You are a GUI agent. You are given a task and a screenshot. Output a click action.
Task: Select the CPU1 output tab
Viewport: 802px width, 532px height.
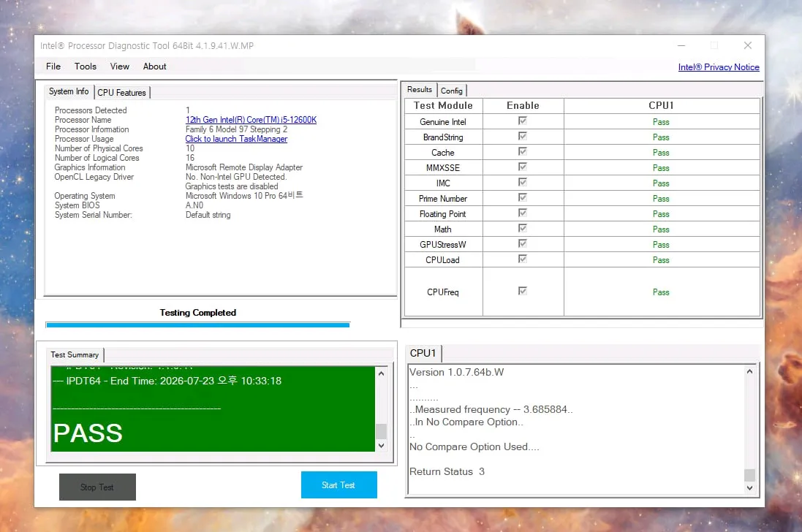tap(423, 353)
